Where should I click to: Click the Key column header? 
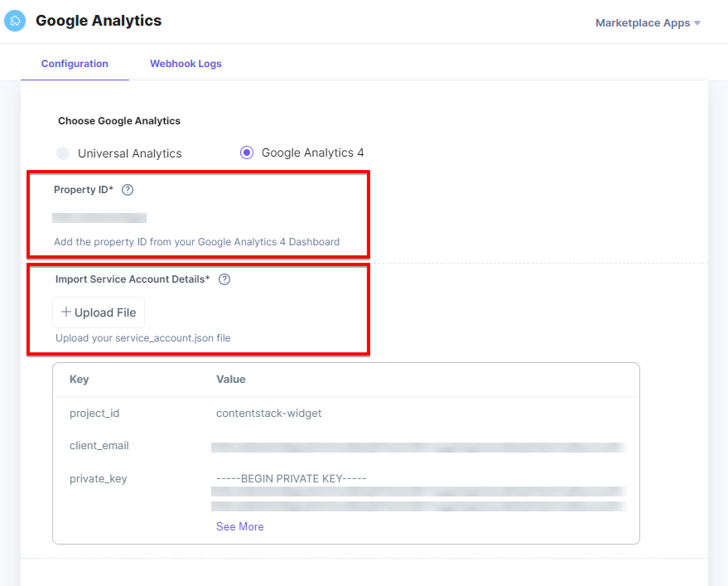pyautogui.click(x=77, y=379)
